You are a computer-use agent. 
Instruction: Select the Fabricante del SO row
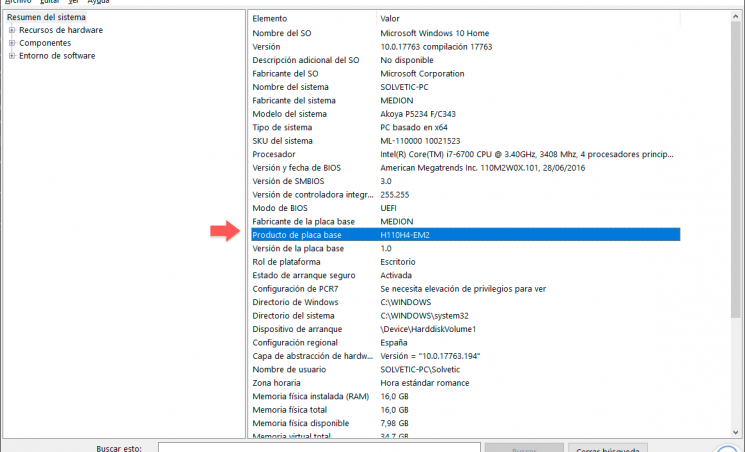[x=466, y=74]
